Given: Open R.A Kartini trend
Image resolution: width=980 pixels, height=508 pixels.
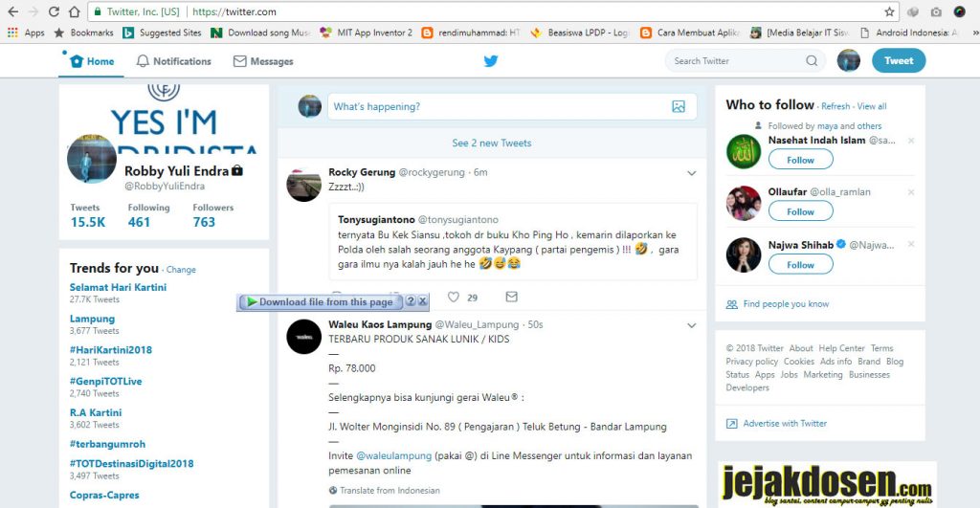Looking at the screenshot, I should tap(96, 412).
